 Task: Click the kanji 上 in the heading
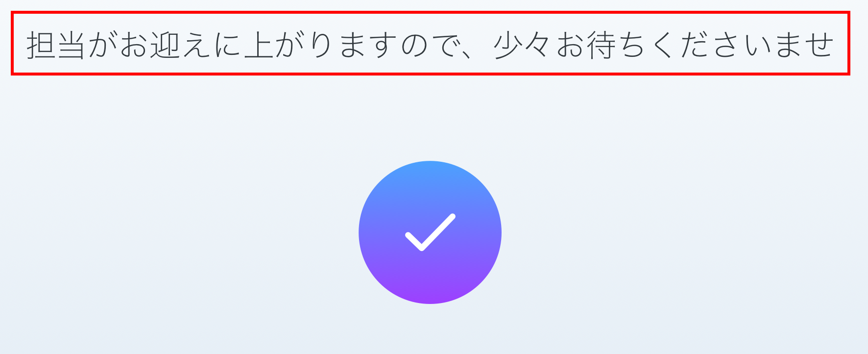259,45
